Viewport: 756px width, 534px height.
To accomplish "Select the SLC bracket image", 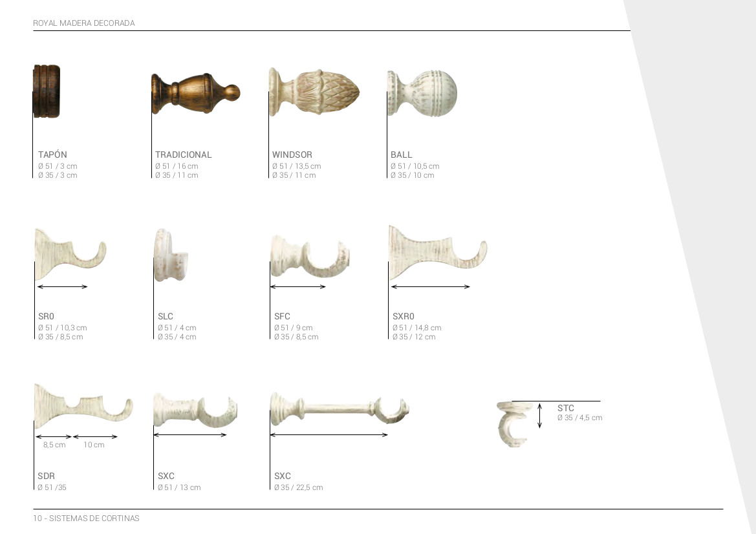I will point(171,255).
